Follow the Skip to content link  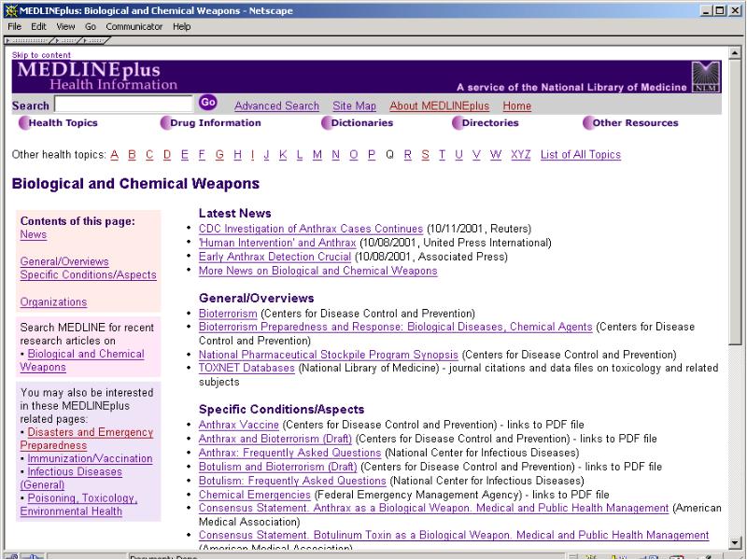(x=41, y=55)
